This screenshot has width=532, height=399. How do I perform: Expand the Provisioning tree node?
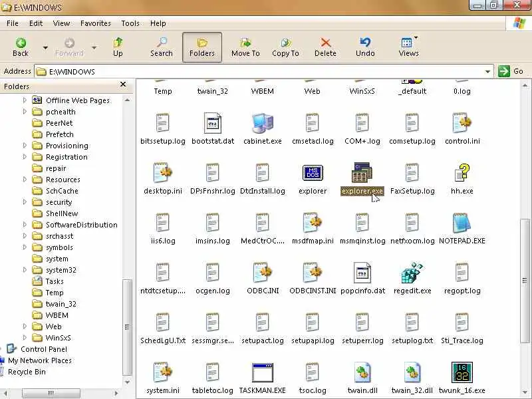pos(25,146)
